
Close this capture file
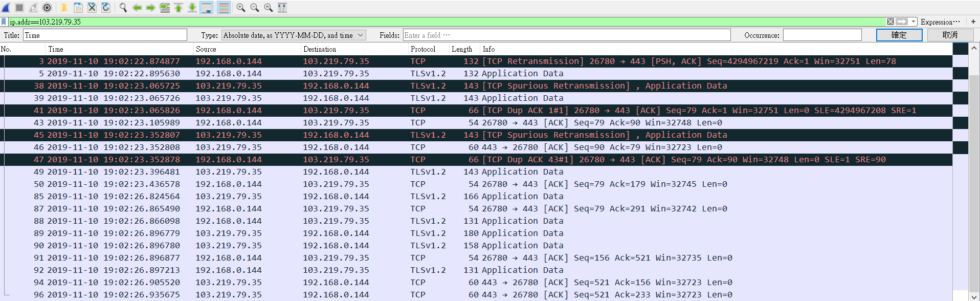pos(92,8)
